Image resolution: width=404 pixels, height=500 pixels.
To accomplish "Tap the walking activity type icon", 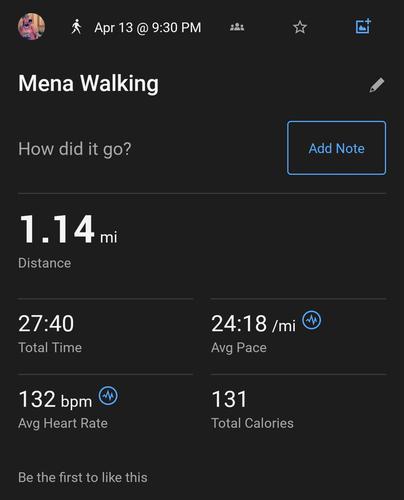I will tap(76, 27).
